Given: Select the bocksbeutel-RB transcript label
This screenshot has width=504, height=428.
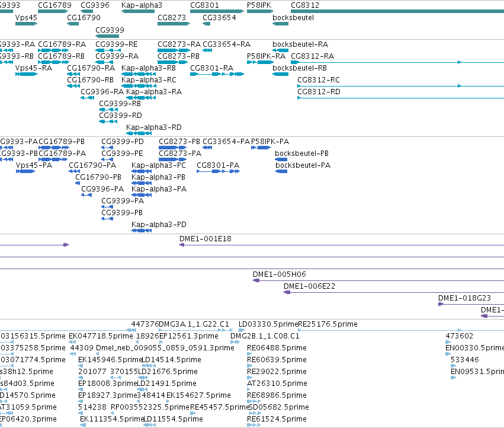Looking at the screenshot, I should pyautogui.click(x=300, y=68).
